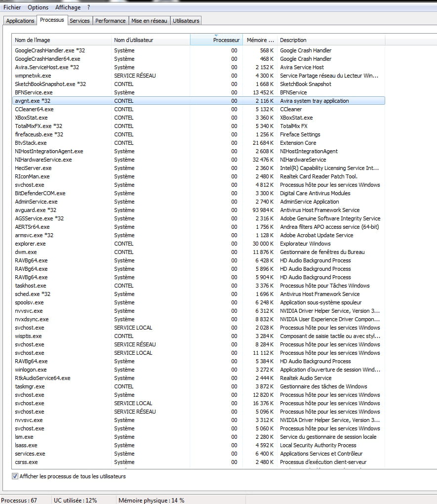Select the explorer.exe process
Screen dimensions: 437x504
199,244
